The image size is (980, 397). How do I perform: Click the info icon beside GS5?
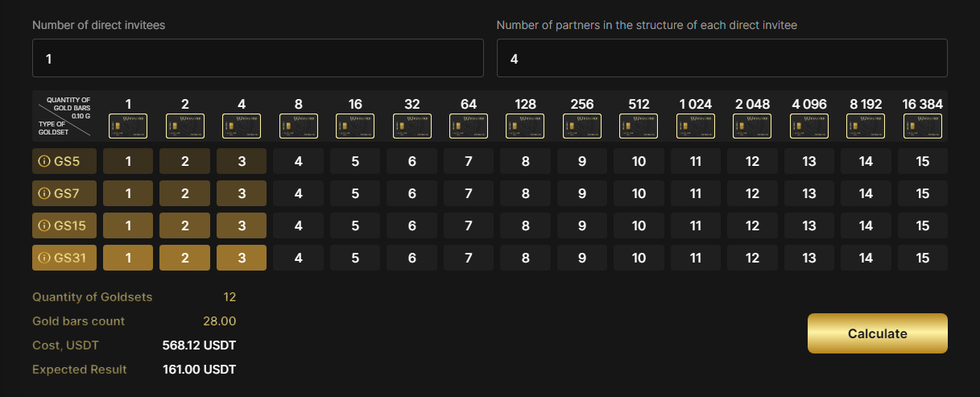click(44, 161)
